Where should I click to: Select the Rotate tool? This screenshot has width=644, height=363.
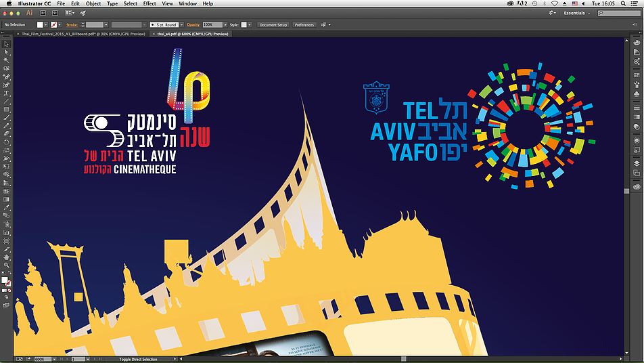coord(6,142)
